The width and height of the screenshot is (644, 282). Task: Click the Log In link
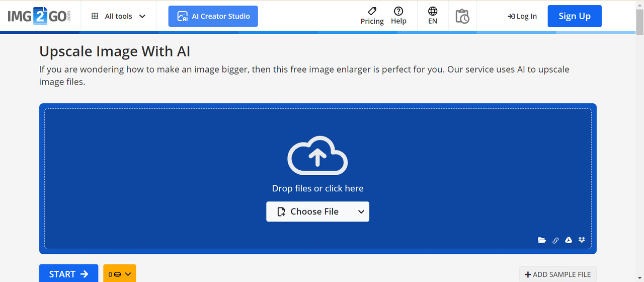tap(522, 16)
